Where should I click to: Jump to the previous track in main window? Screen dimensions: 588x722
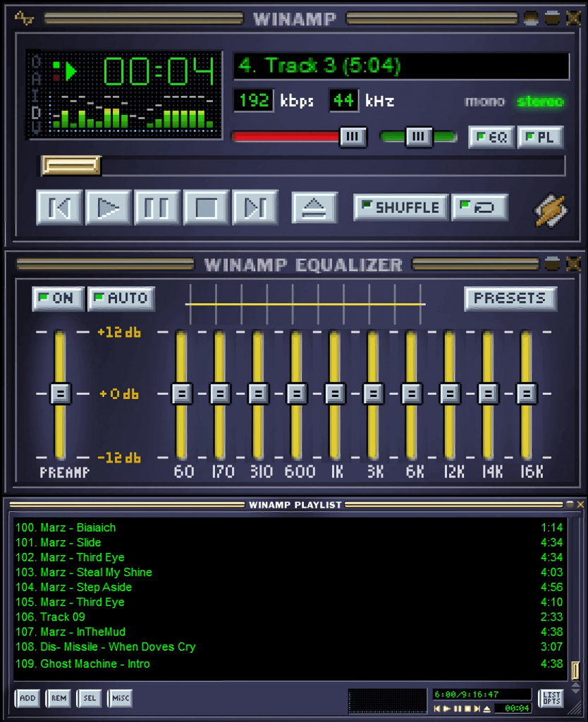[59, 208]
